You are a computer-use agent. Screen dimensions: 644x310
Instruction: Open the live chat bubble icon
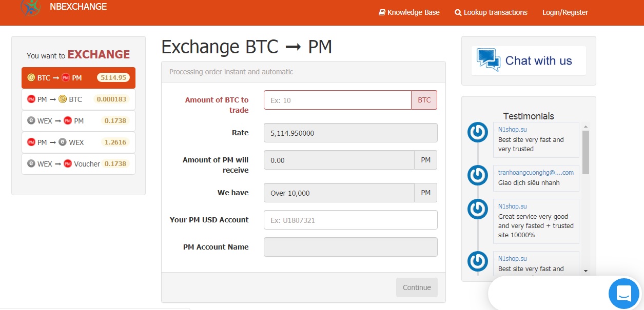[x=623, y=294]
